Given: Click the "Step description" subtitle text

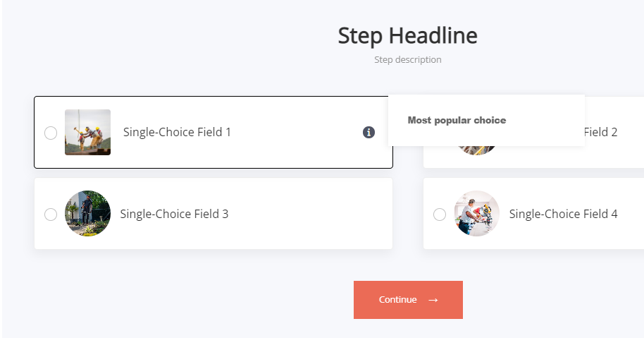Looking at the screenshot, I should pyautogui.click(x=407, y=60).
